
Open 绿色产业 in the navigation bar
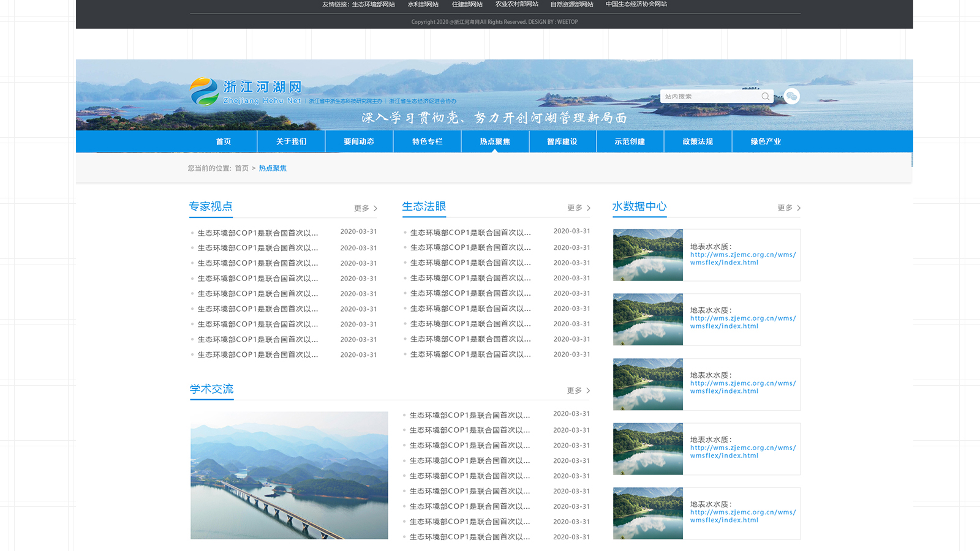click(766, 141)
